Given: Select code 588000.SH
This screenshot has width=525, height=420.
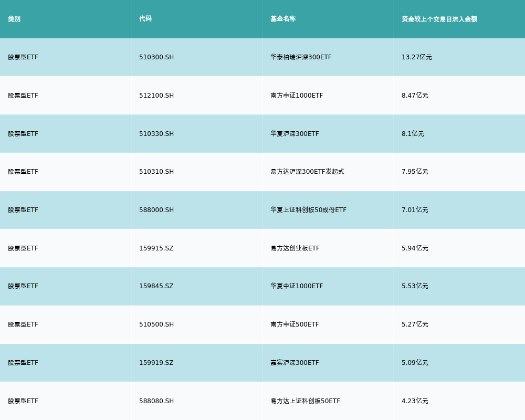Looking at the screenshot, I should tap(156, 210).
